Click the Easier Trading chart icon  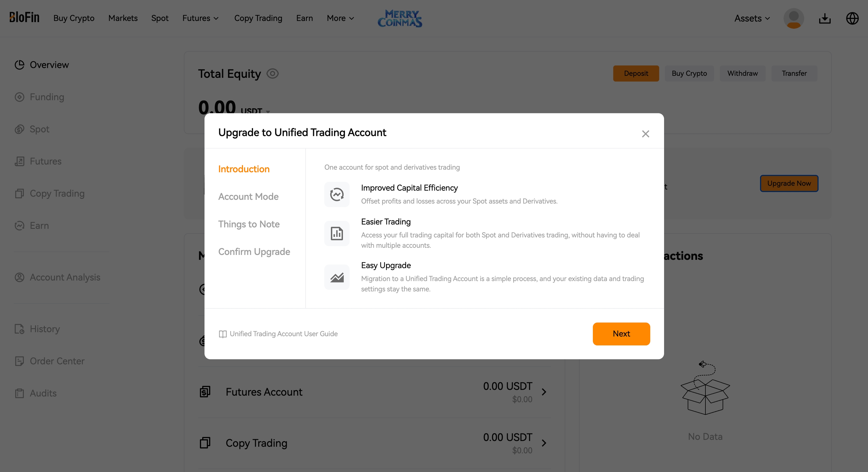(x=337, y=233)
